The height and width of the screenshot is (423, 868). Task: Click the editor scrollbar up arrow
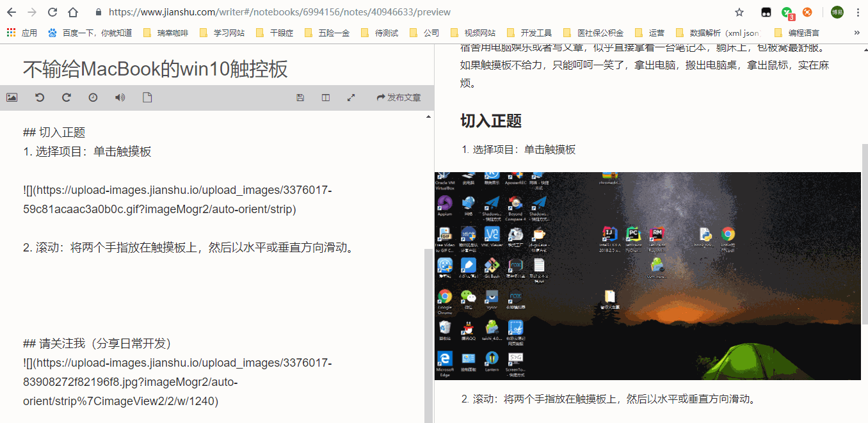point(428,117)
